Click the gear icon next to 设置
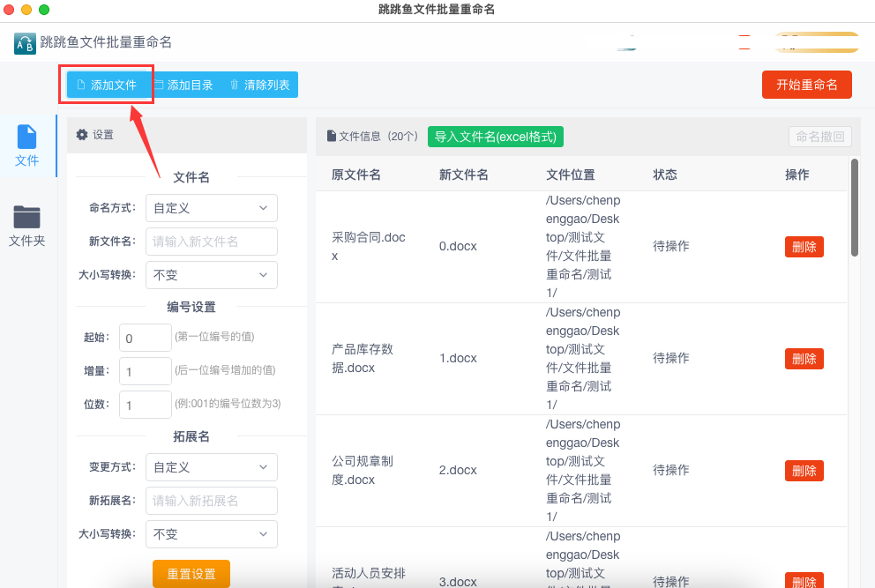This screenshot has height=588, width=875. click(x=82, y=135)
